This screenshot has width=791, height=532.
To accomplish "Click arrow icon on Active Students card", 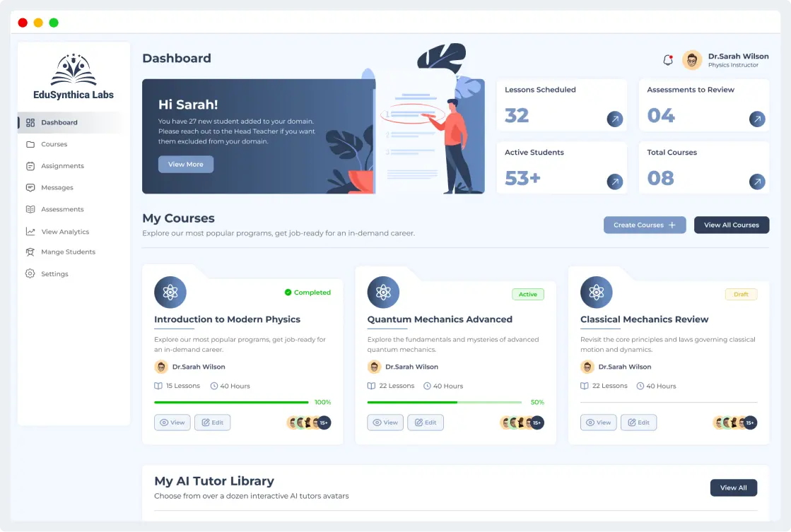I will pyautogui.click(x=615, y=182).
